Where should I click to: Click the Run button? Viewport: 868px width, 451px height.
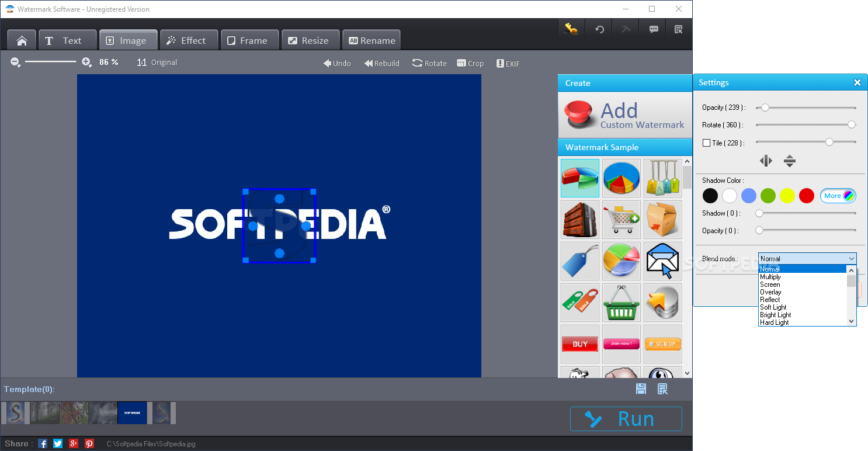(x=626, y=419)
